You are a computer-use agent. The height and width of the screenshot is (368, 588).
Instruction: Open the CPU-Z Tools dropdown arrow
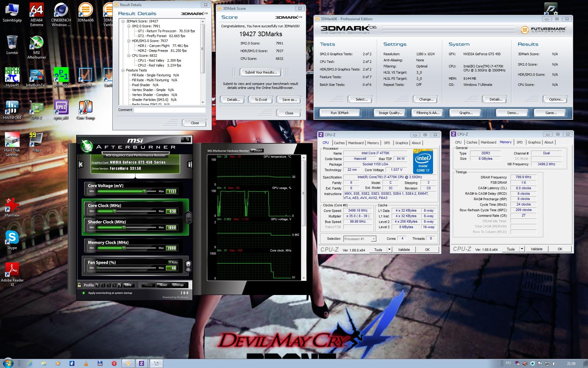[x=389, y=250]
